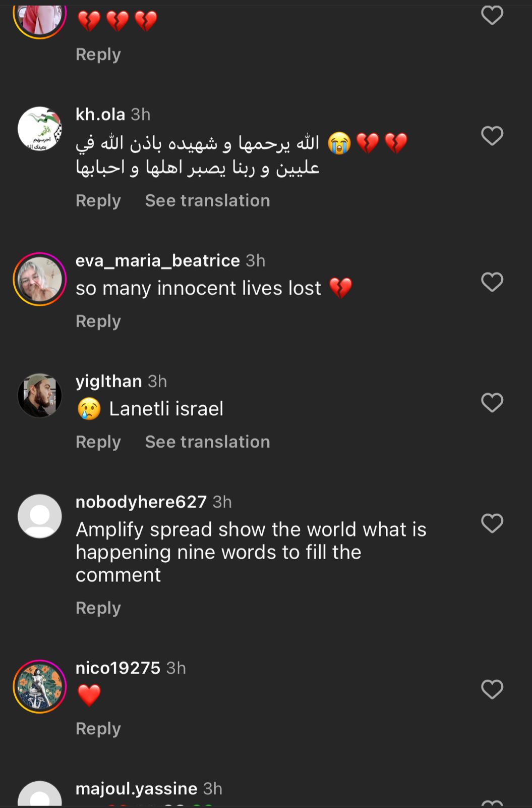The width and height of the screenshot is (532, 808).
Task: Like eva_maria_beatrice's comment
Action: click(x=492, y=282)
